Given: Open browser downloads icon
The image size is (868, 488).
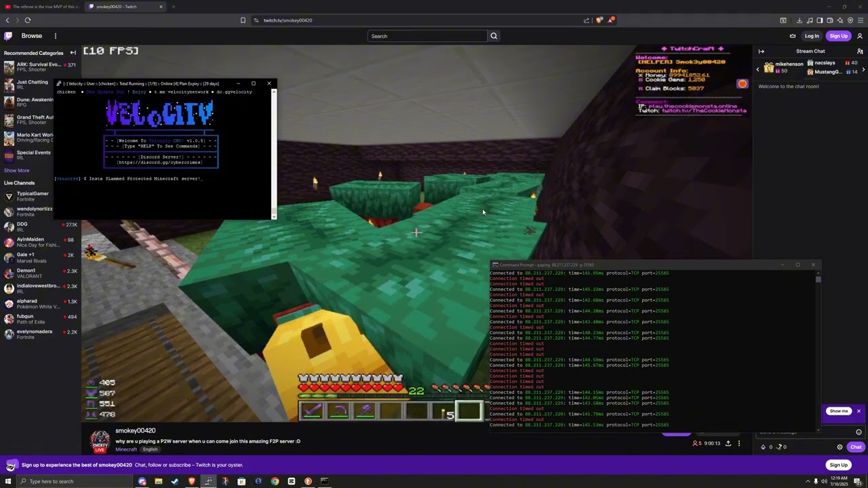Looking at the screenshot, I should pos(800,20).
